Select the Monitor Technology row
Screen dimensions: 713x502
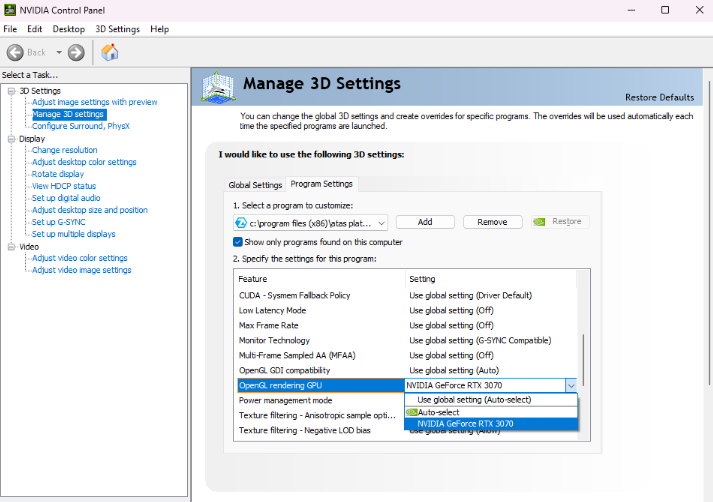407,341
